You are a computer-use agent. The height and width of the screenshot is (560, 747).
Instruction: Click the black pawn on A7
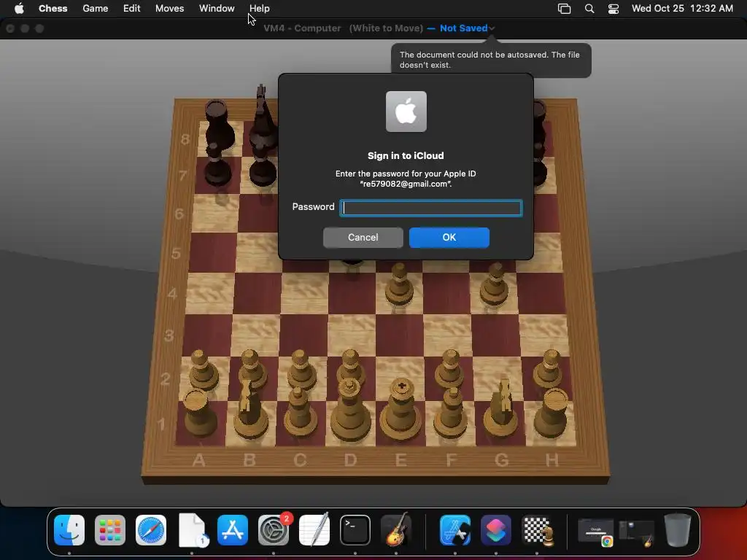217,165
